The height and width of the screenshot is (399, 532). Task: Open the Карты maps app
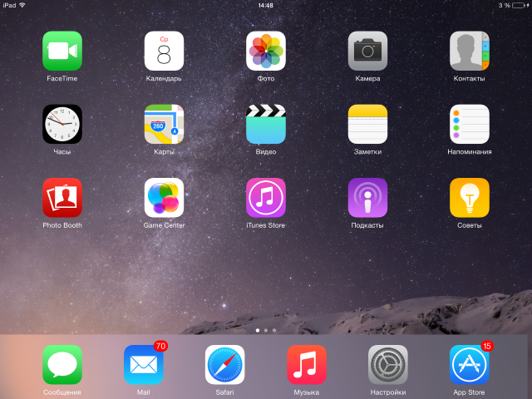click(x=164, y=124)
